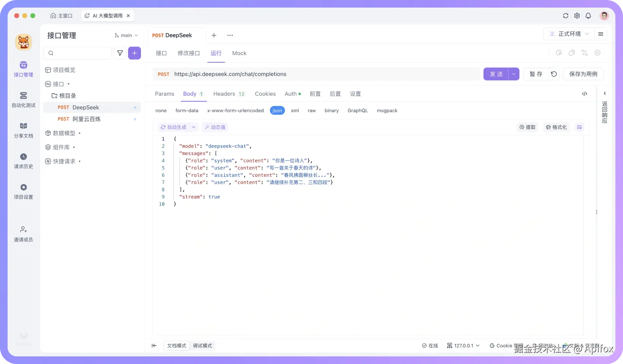Add a new tab with plus icon

click(x=214, y=35)
